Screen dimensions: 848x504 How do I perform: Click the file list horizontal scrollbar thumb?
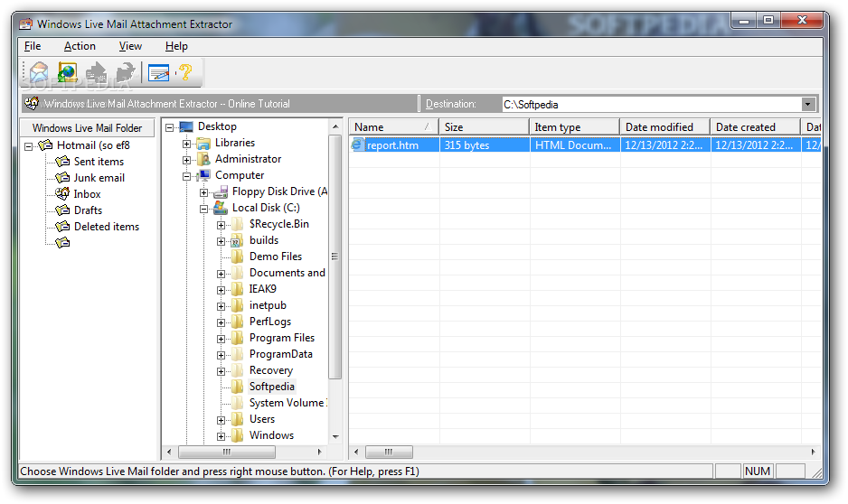(389, 452)
